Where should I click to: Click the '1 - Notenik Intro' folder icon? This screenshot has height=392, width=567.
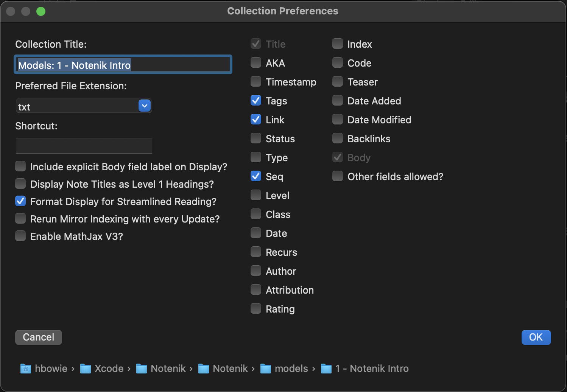[326, 369]
